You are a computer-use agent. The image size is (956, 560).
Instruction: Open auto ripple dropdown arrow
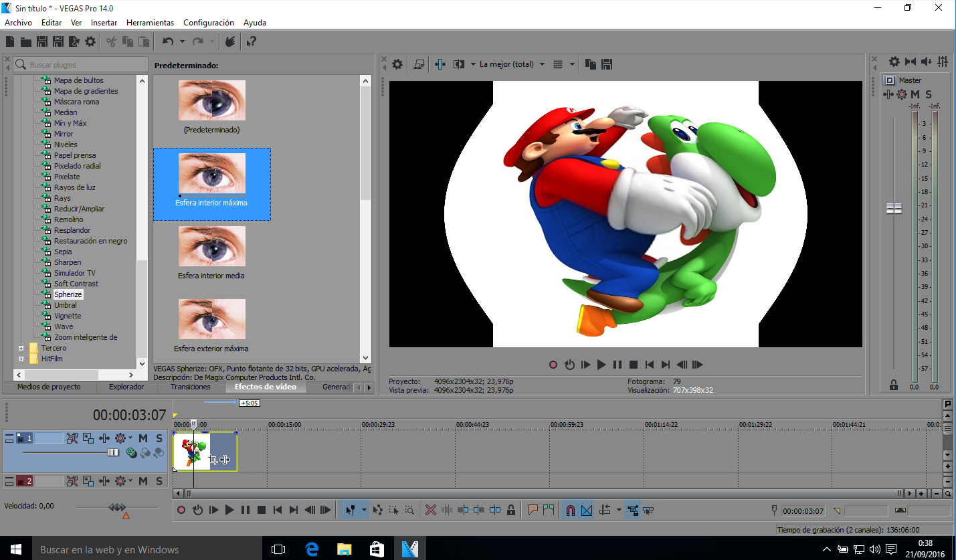(x=618, y=510)
